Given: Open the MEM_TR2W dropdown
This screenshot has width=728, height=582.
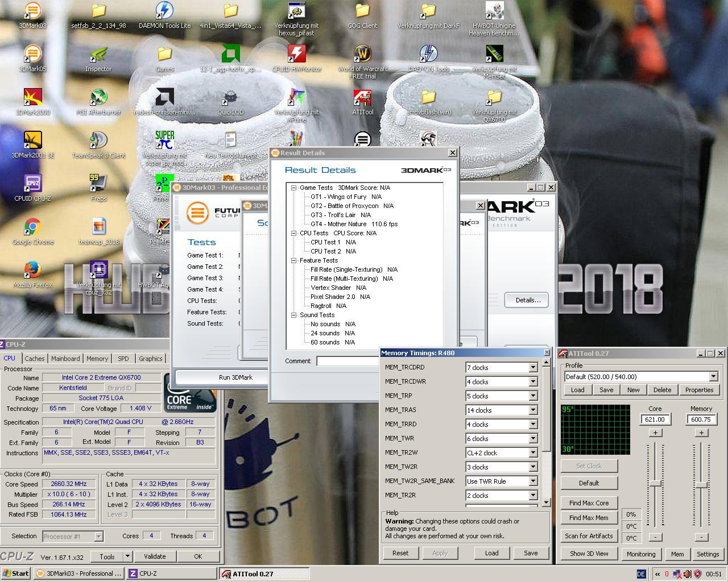Looking at the screenshot, I should pos(533,453).
